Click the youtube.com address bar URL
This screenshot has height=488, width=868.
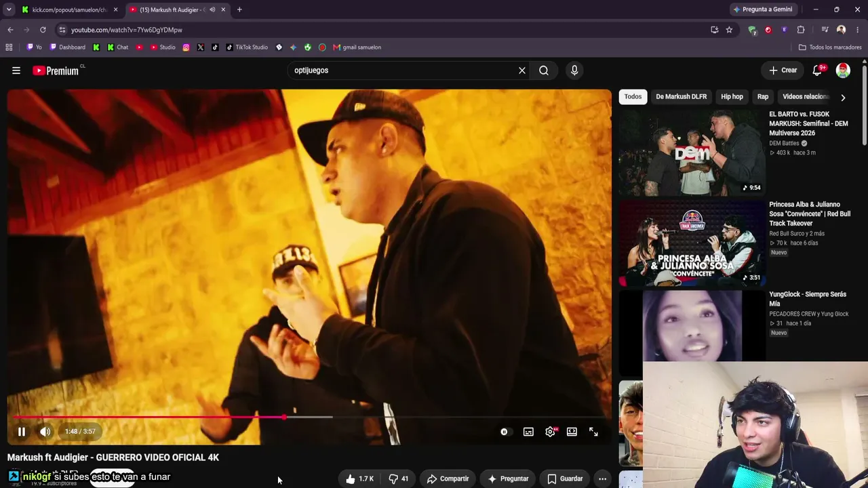(127, 30)
